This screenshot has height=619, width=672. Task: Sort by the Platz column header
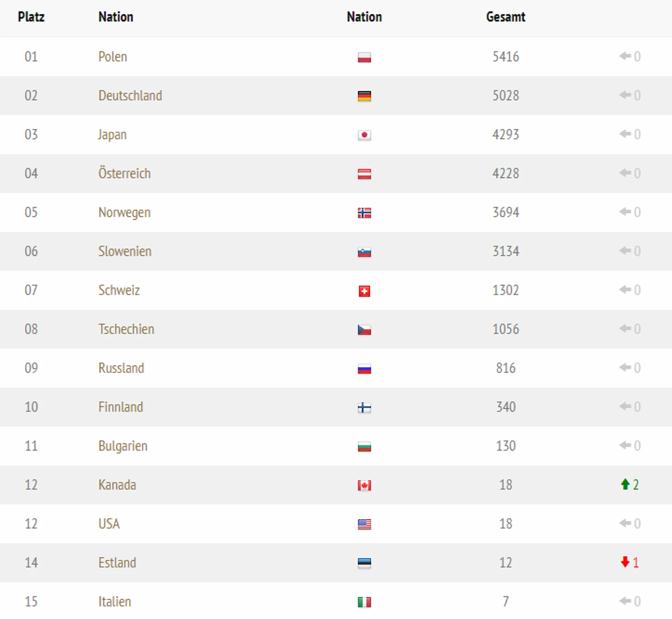[31, 17]
